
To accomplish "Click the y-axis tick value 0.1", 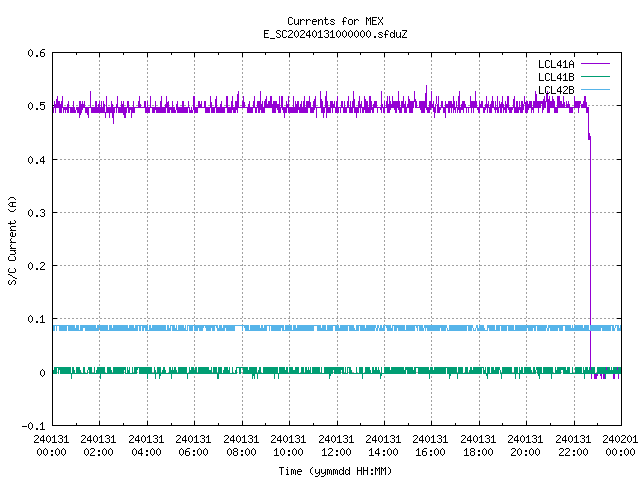I will [x=36, y=319].
